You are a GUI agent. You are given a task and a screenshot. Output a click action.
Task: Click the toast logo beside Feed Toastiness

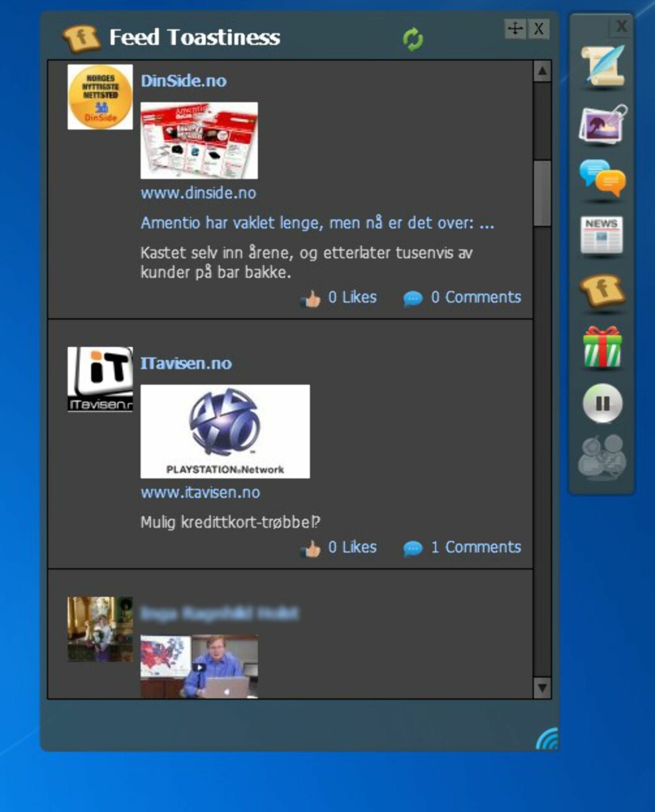point(81,39)
